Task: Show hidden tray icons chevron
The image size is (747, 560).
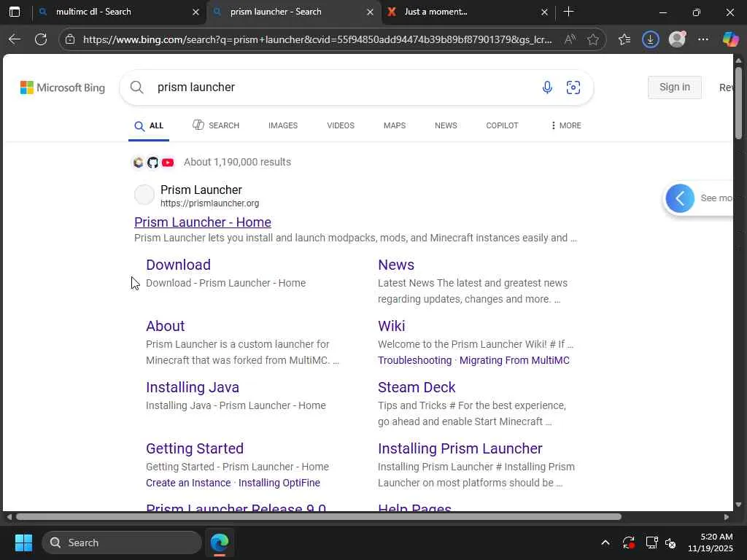Action: (605, 542)
